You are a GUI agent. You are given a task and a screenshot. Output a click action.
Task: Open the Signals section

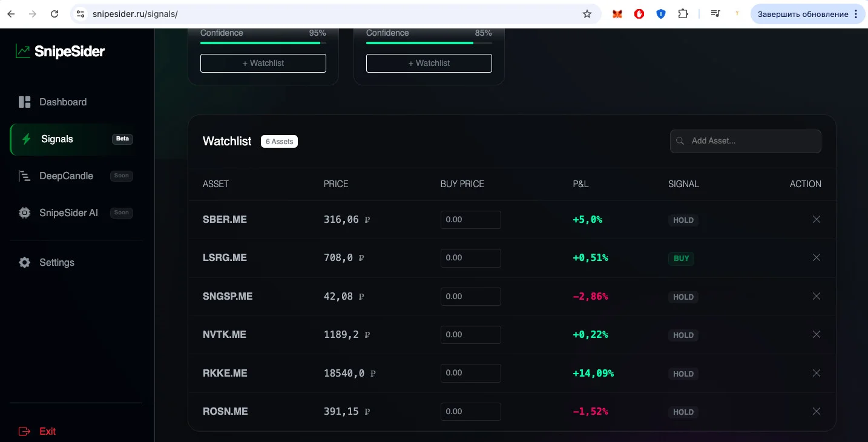(x=76, y=139)
